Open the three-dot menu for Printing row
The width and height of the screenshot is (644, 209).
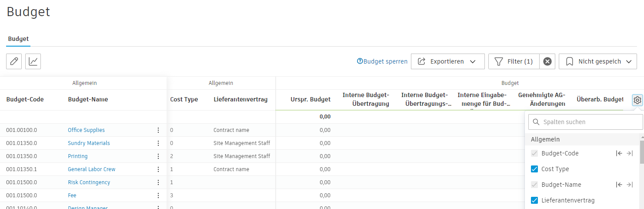158,156
